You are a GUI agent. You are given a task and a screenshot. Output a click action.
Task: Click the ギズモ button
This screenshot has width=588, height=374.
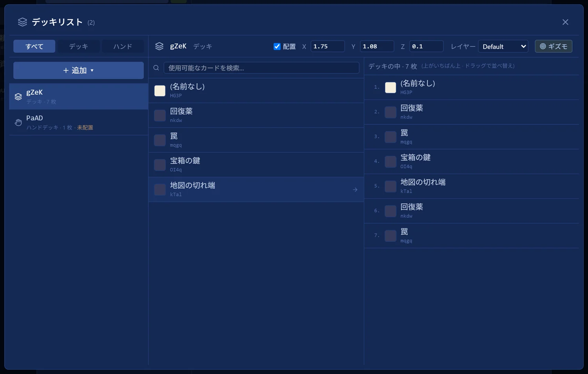[x=554, y=46]
